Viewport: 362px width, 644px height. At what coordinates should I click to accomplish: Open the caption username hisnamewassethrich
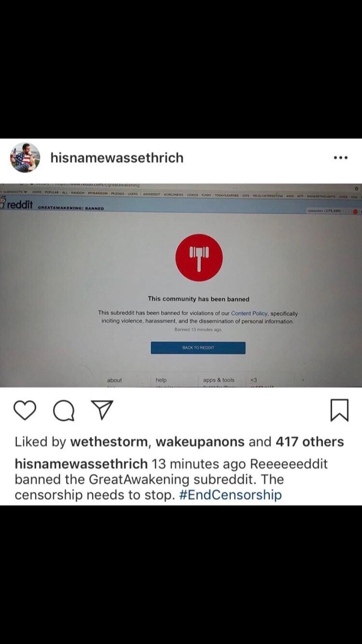(81, 465)
